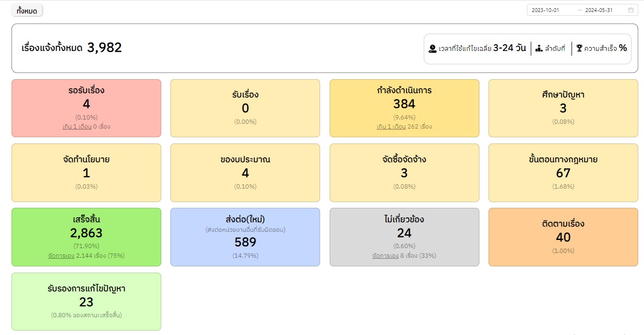The image size is (644, 335).
Task: Open จัดการเอง link under เสร็จสิ้น
Action: click(x=61, y=255)
